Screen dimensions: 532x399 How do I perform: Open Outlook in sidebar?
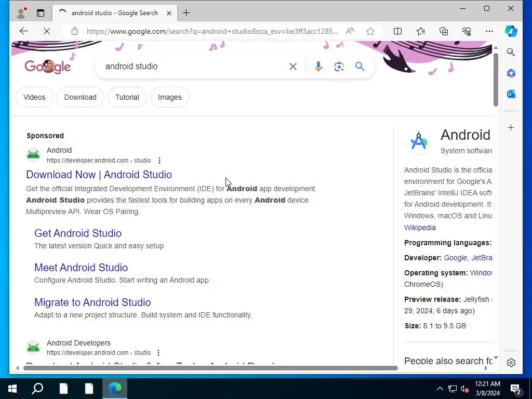pos(511,94)
